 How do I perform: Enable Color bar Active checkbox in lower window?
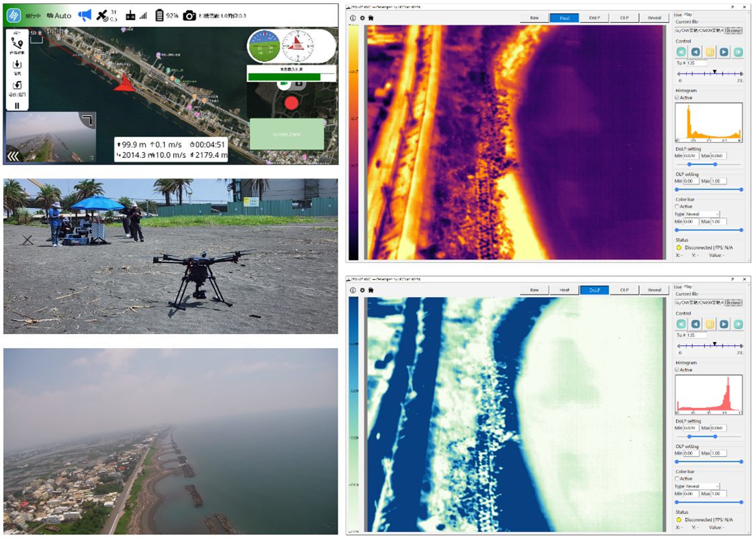pyautogui.click(x=677, y=479)
